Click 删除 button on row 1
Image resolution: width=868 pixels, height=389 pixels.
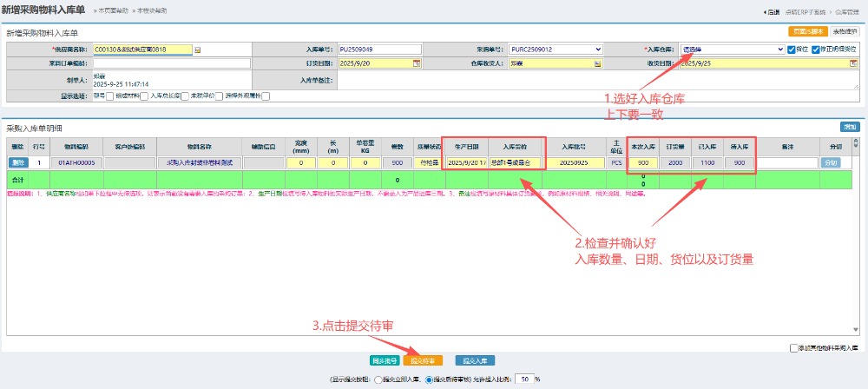pyautogui.click(x=18, y=162)
